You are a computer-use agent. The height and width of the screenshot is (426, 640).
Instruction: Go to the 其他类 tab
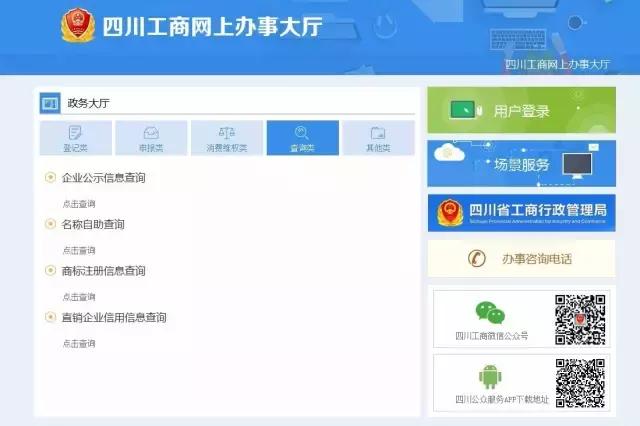coord(378,138)
